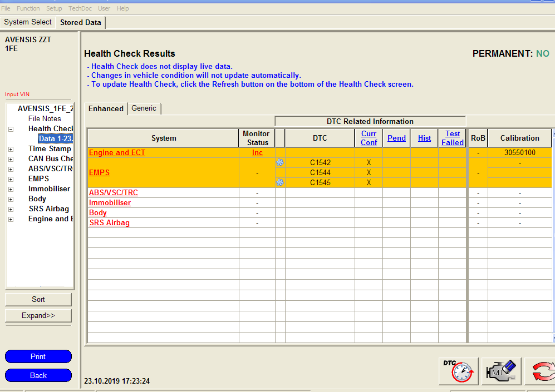Click the Input VIN label
The image size is (555, 392).
[x=17, y=95]
